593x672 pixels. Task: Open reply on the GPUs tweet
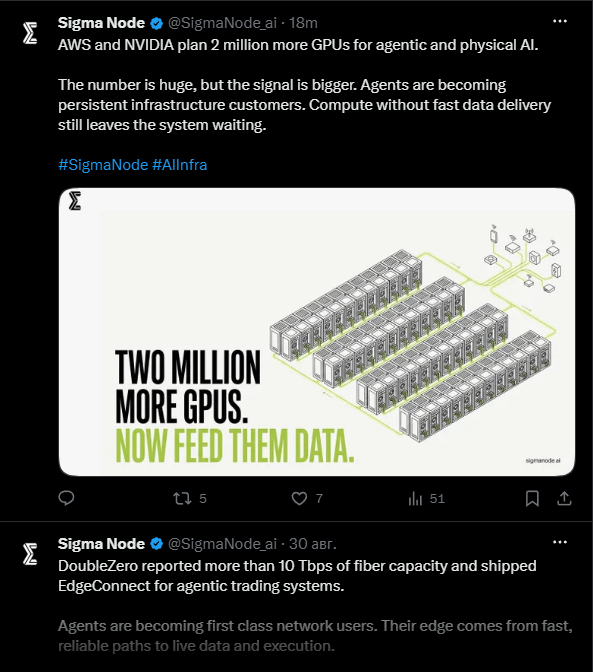point(66,498)
